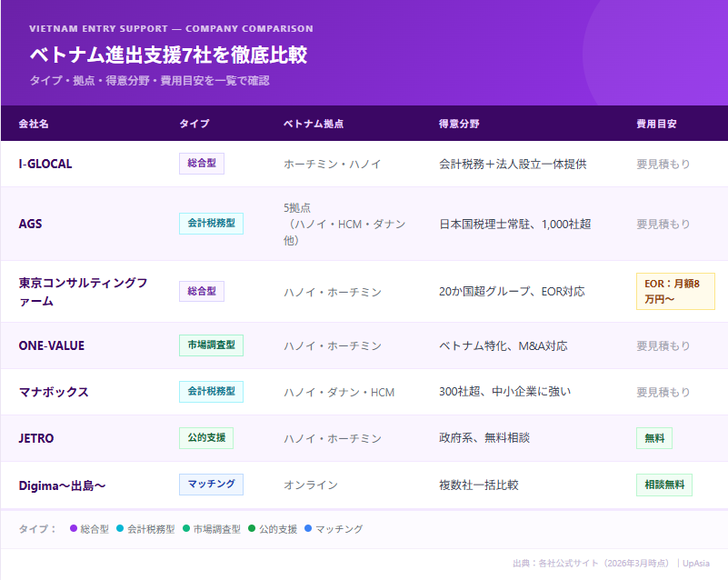Click the 総合型 badge in I-GLOCAL row

(x=202, y=164)
